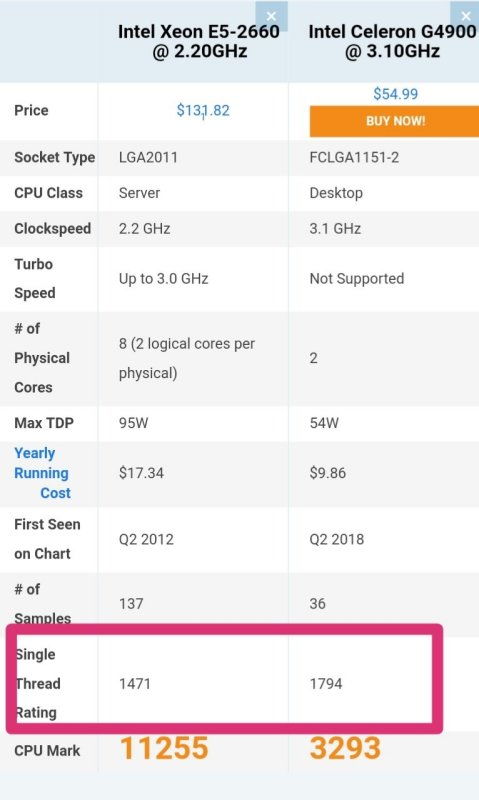
Task: Select the Celeron CPU Mark 3293
Action: [x=345, y=748]
